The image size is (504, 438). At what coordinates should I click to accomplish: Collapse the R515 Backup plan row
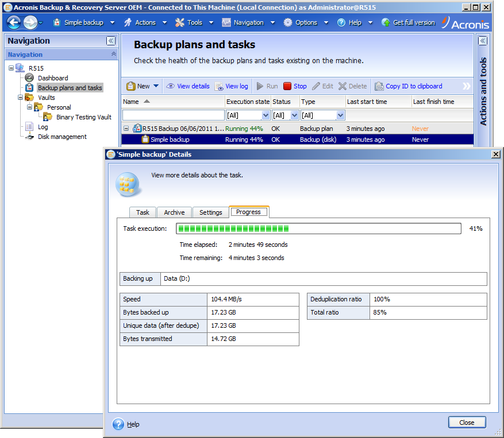126,129
